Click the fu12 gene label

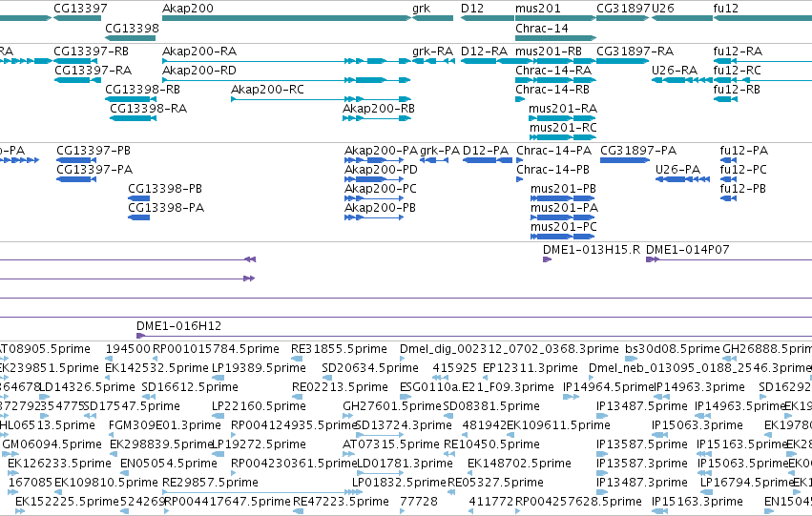pyautogui.click(x=725, y=9)
